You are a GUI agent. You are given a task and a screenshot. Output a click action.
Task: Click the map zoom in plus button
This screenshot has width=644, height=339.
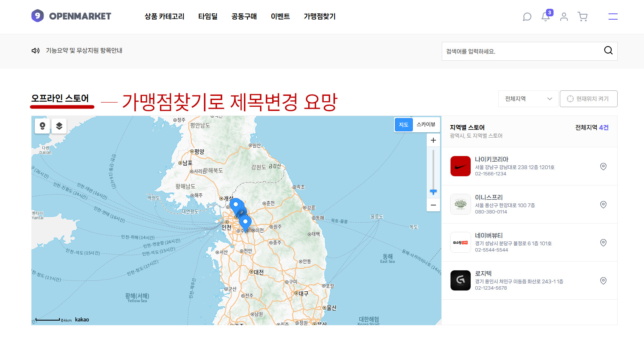pyautogui.click(x=433, y=140)
